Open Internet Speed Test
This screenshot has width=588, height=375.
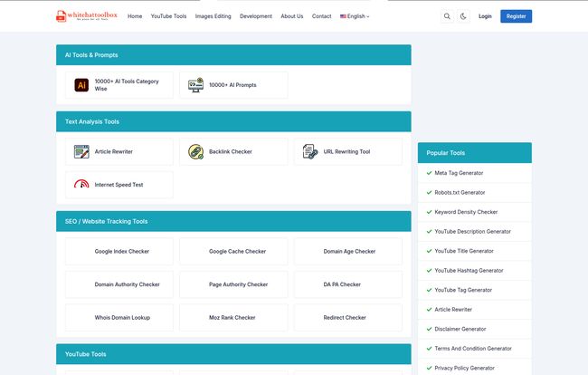pos(119,185)
